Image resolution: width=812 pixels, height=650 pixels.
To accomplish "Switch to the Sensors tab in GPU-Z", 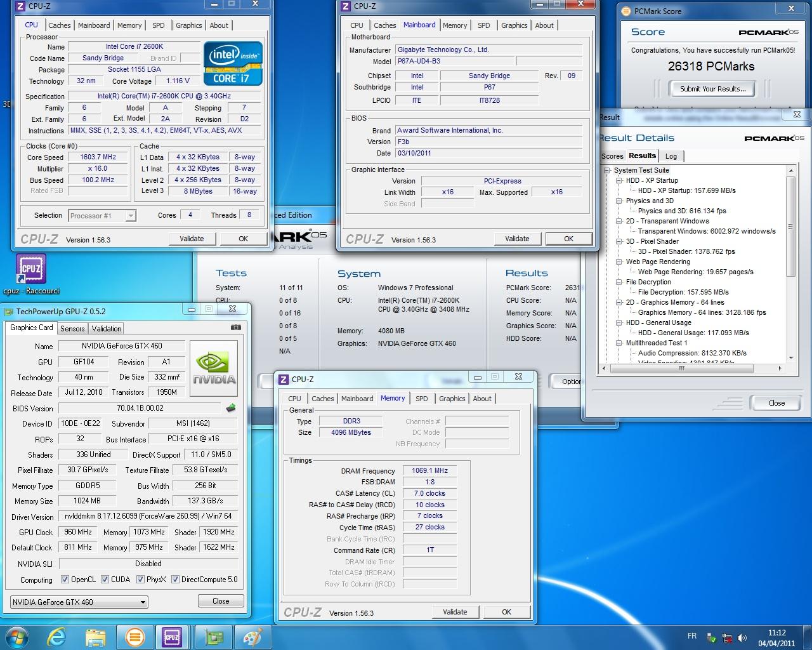I will tap(72, 329).
